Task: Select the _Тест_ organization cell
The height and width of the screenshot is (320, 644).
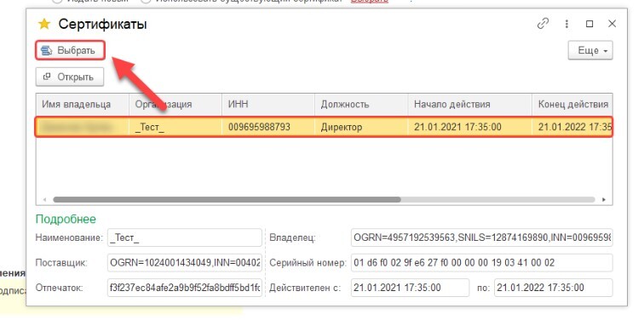Action: pyautogui.click(x=175, y=127)
